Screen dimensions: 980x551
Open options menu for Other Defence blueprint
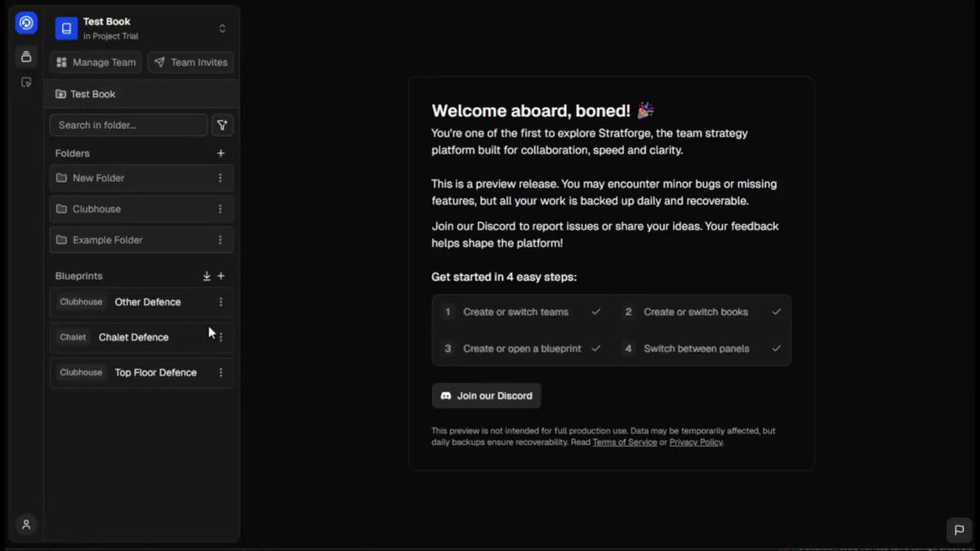pyautogui.click(x=220, y=302)
